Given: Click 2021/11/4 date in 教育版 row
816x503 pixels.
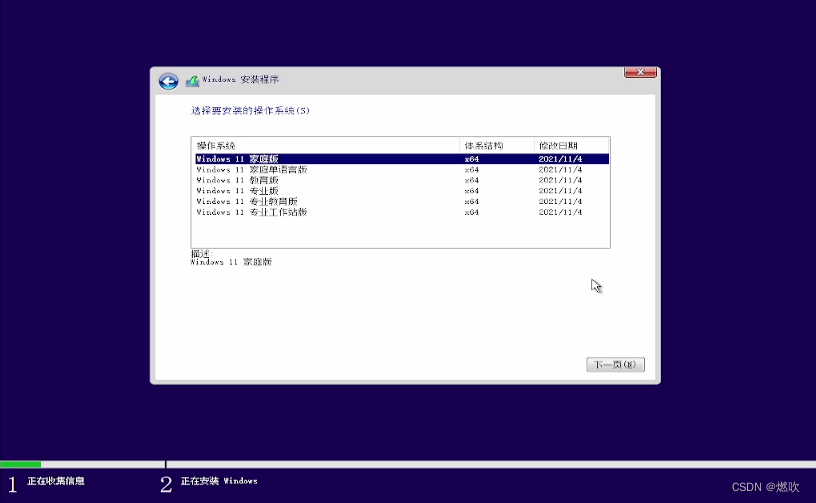Looking at the screenshot, I should [x=560, y=180].
